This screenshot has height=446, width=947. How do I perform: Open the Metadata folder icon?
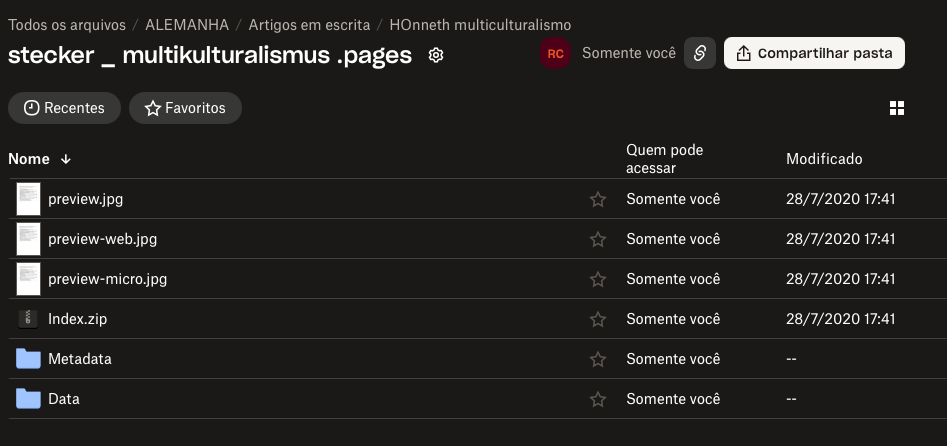point(28,359)
